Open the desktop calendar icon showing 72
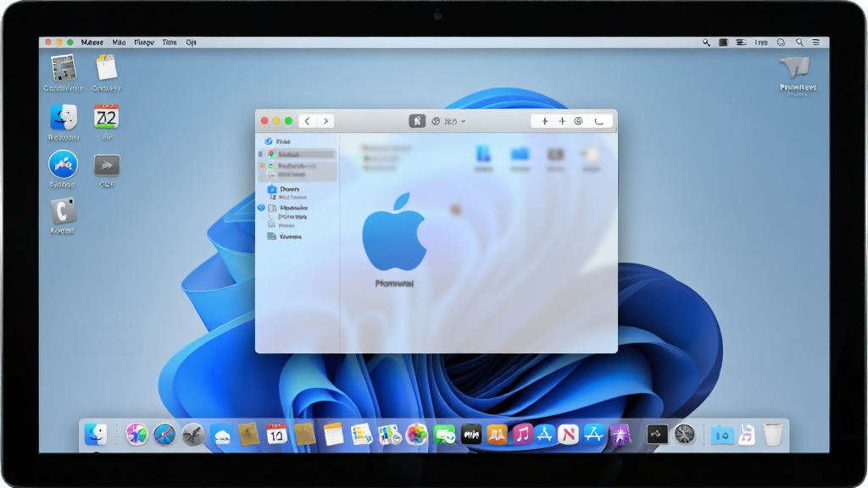 106,117
